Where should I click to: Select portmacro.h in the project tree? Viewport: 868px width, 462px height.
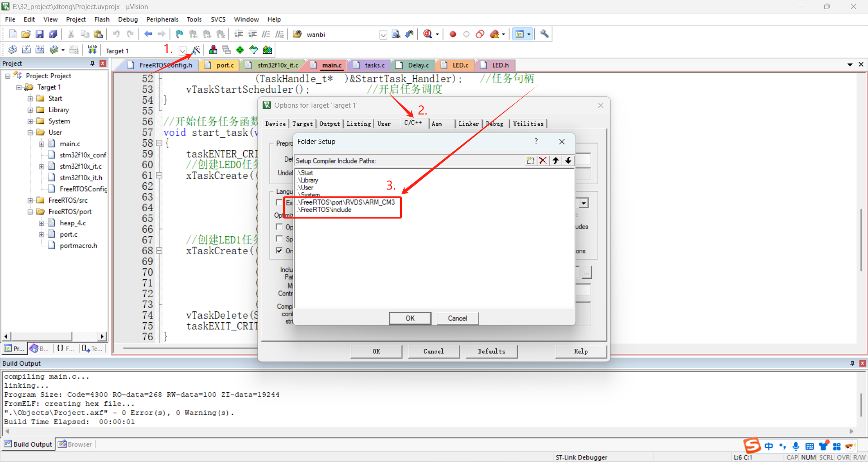point(78,246)
